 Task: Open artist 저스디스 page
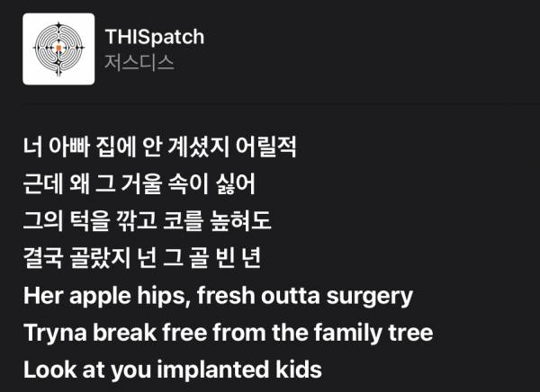coord(139,63)
